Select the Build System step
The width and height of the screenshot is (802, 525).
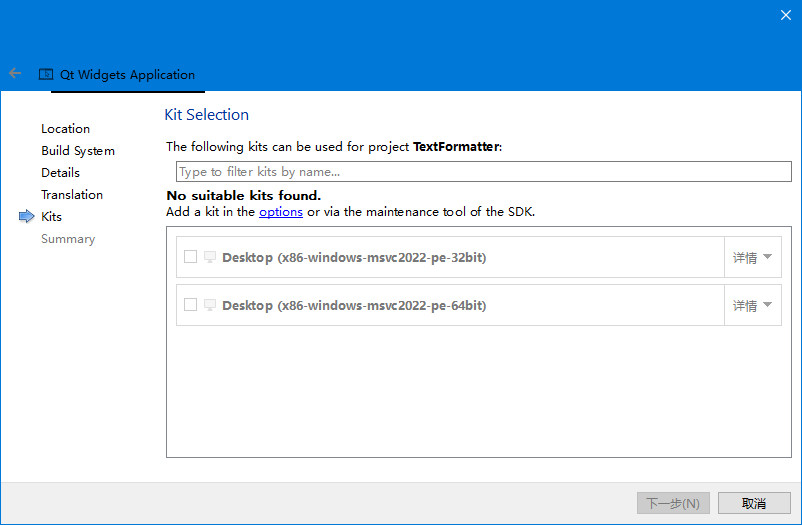tap(78, 151)
